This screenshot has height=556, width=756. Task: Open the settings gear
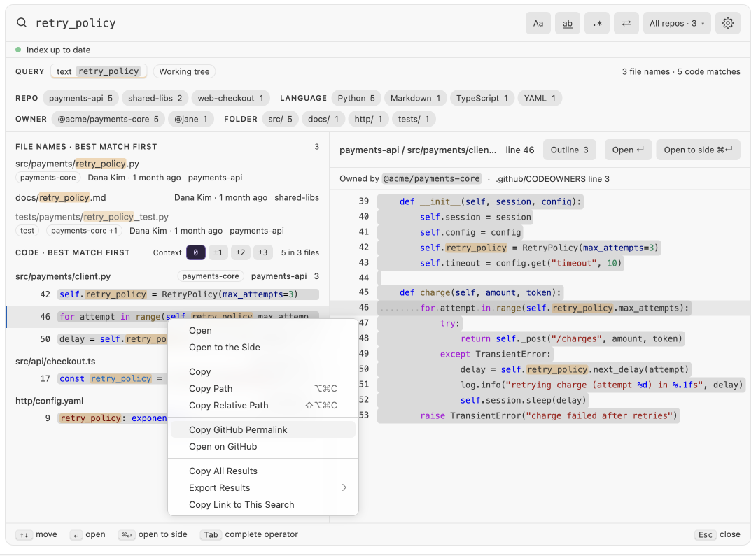click(x=727, y=23)
